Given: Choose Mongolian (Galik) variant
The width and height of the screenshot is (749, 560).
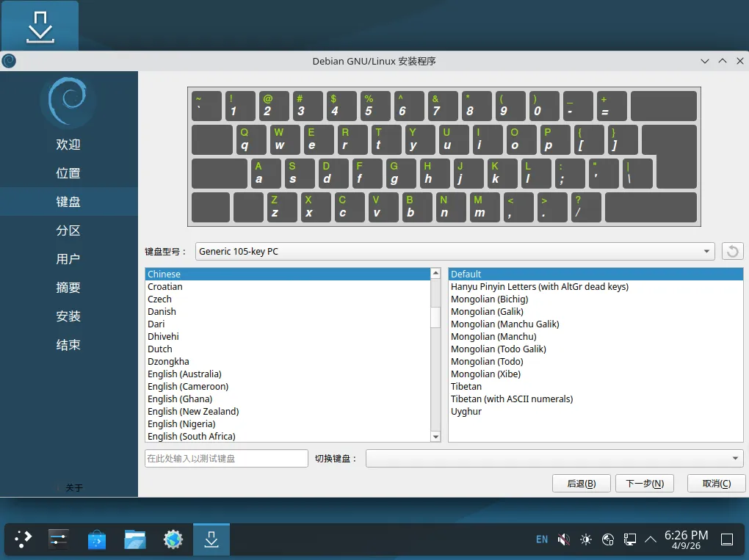Looking at the screenshot, I should click(596, 311).
